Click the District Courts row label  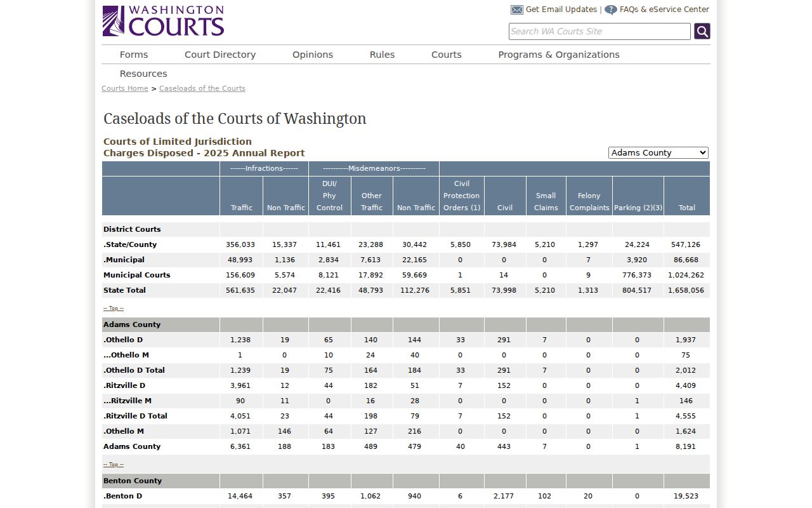tap(132, 229)
